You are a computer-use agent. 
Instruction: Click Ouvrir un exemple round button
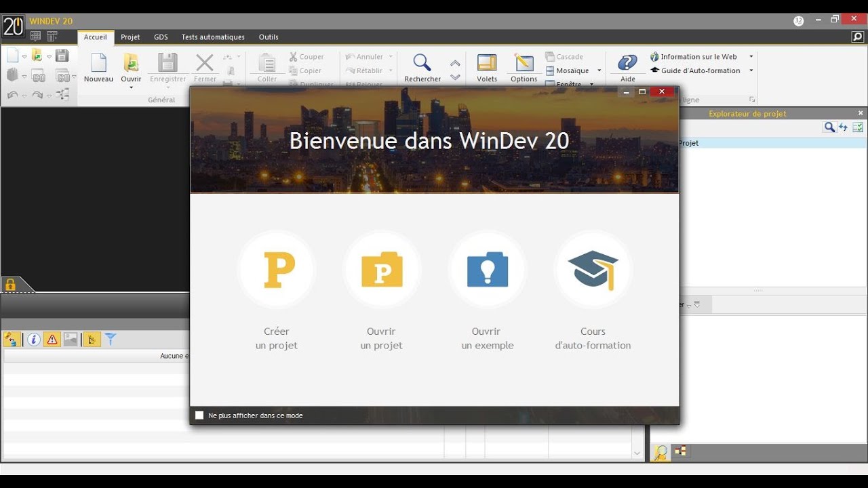[487, 269]
